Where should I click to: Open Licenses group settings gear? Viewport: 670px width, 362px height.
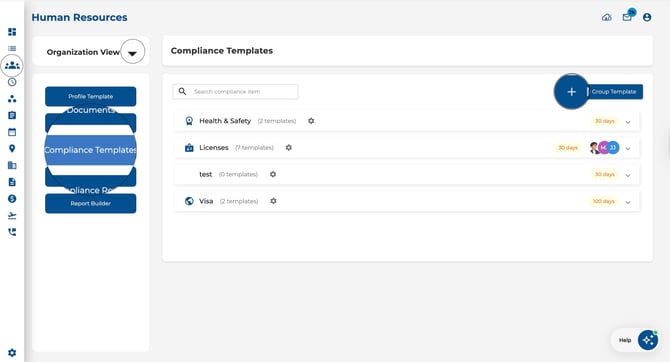pos(288,147)
